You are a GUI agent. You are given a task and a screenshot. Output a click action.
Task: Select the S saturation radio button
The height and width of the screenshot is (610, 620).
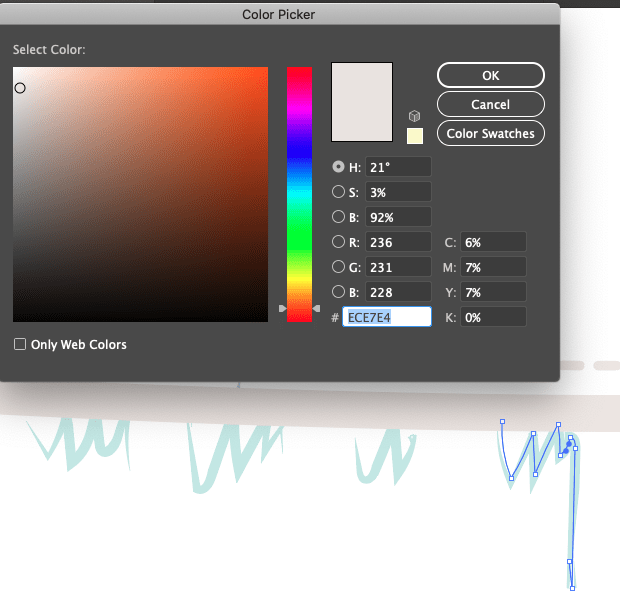[x=338, y=192]
